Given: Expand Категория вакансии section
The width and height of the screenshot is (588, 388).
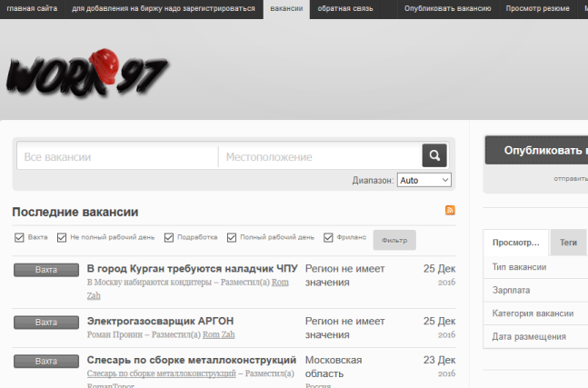Looking at the screenshot, I should (533, 313).
